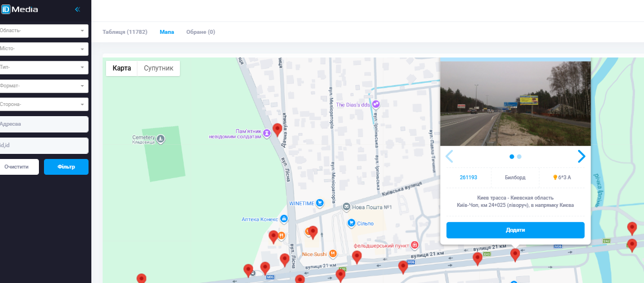The width and height of the screenshot is (644, 283).
Task: Click Киев трасса - Киевская область text
Action: pos(515,198)
